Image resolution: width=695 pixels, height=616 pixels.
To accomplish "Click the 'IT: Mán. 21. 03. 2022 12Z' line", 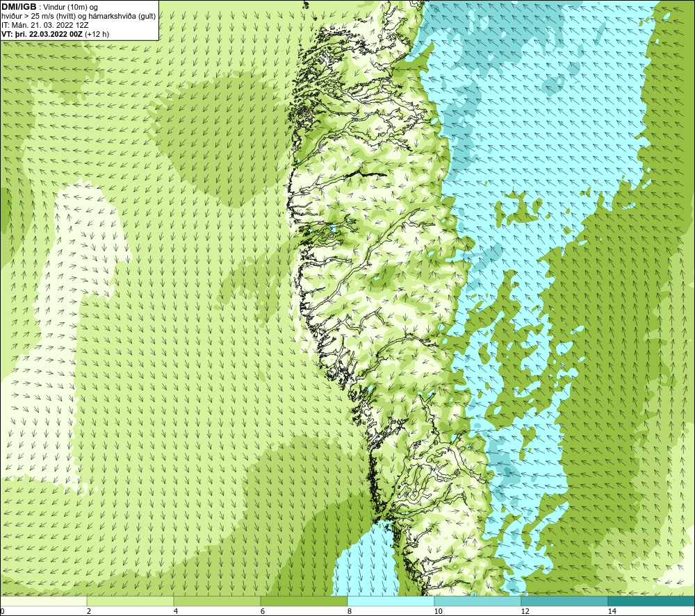I will pyautogui.click(x=44, y=25).
